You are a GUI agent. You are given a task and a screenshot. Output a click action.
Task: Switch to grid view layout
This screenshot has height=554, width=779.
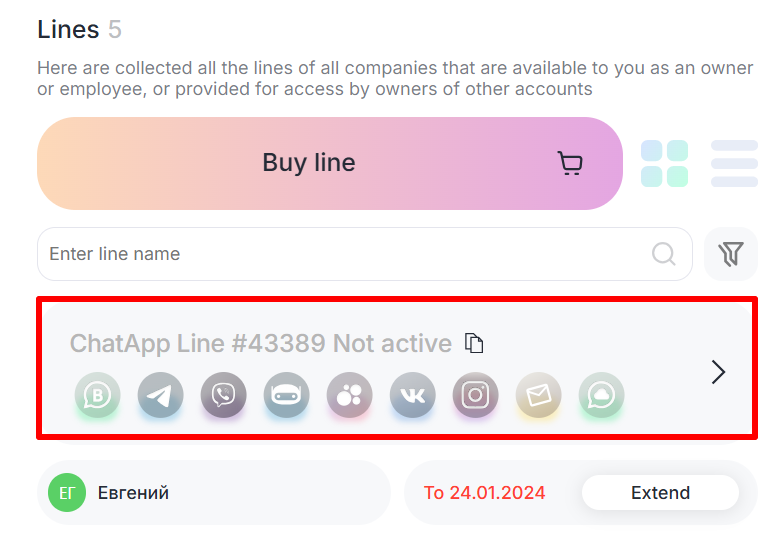click(665, 164)
